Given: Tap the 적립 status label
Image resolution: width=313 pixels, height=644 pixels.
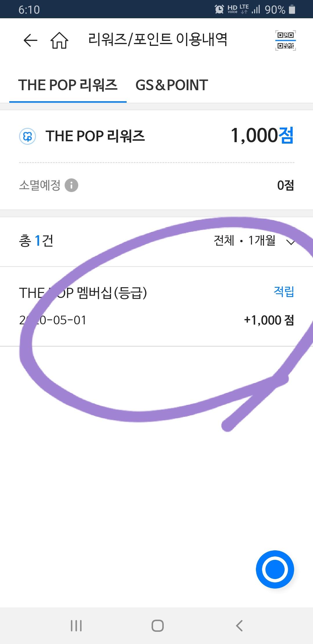Looking at the screenshot, I should pos(284,292).
